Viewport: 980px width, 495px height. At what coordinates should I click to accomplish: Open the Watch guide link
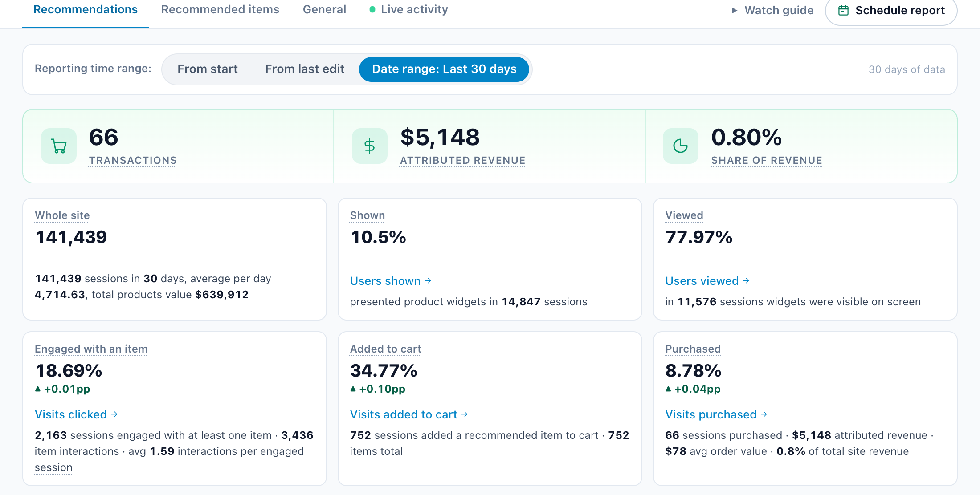pos(773,10)
